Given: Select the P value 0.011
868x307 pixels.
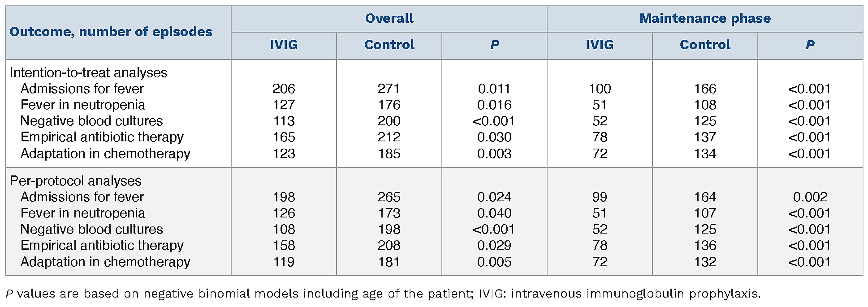Looking at the screenshot, I should (494, 89).
